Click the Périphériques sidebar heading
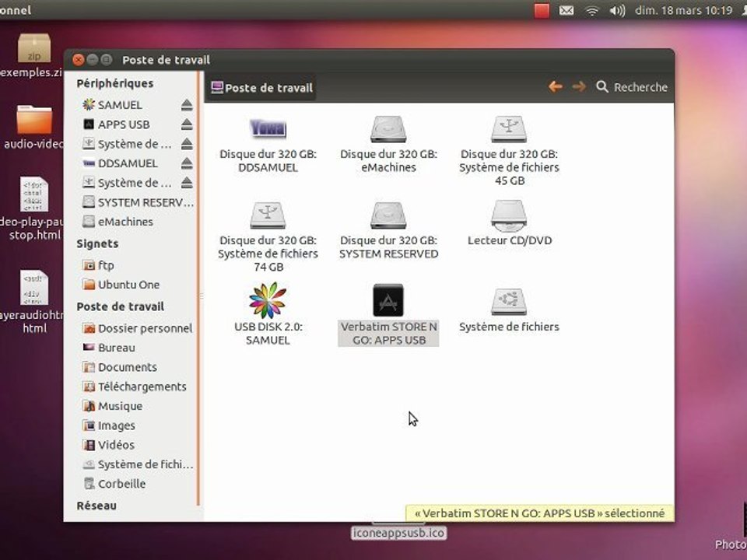 point(115,83)
